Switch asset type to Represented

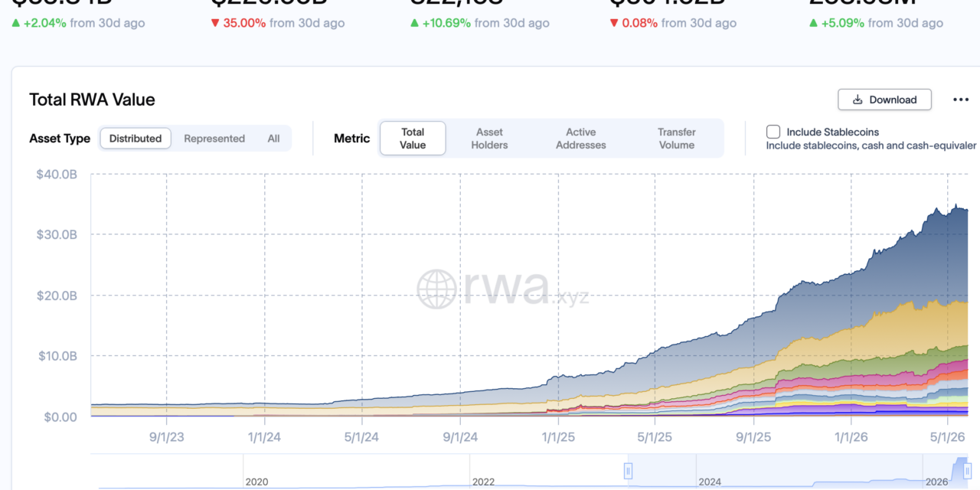[x=214, y=139]
